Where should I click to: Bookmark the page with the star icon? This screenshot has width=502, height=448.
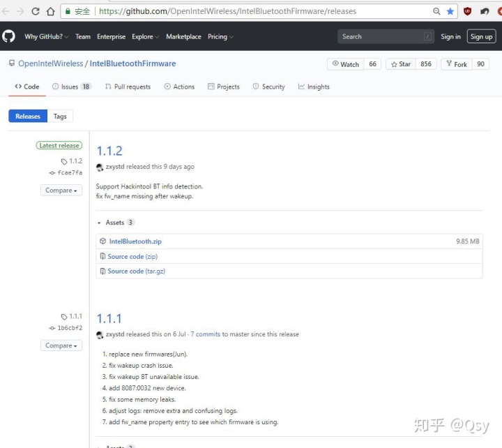(x=450, y=11)
